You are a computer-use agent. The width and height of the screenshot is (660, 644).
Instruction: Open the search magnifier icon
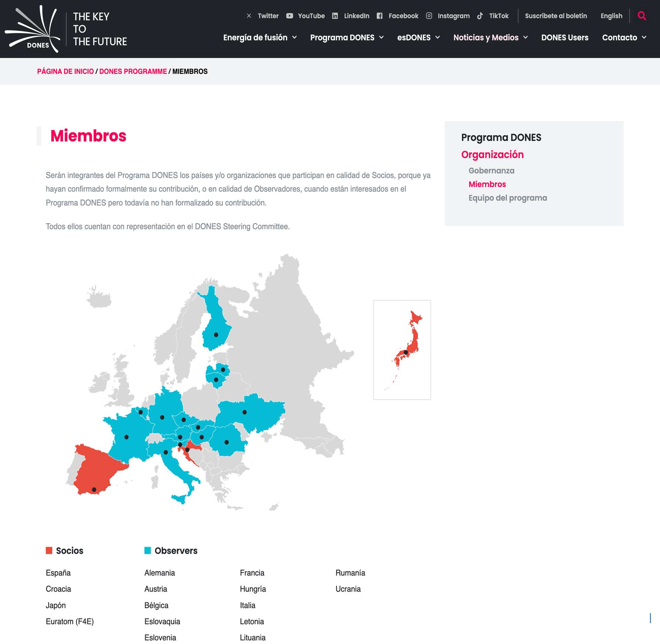pyautogui.click(x=641, y=16)
